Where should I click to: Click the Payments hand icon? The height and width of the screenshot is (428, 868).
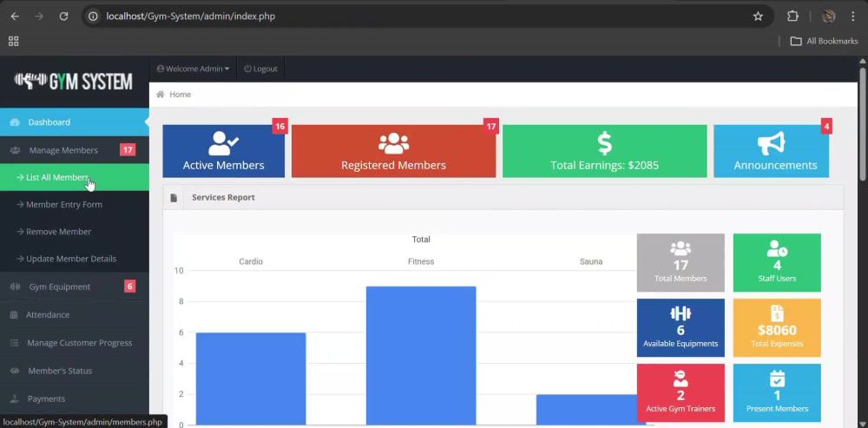tap(15, 398)
